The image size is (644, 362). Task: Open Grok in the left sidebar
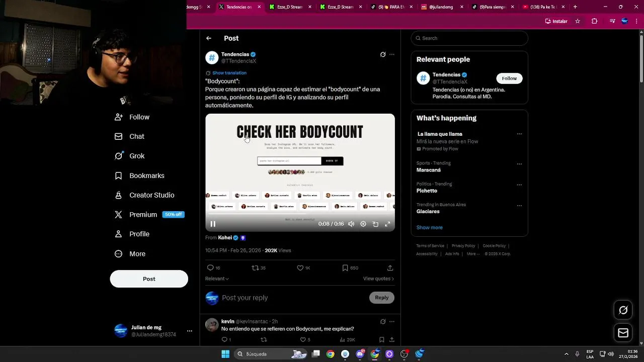[x=130, y=156]
